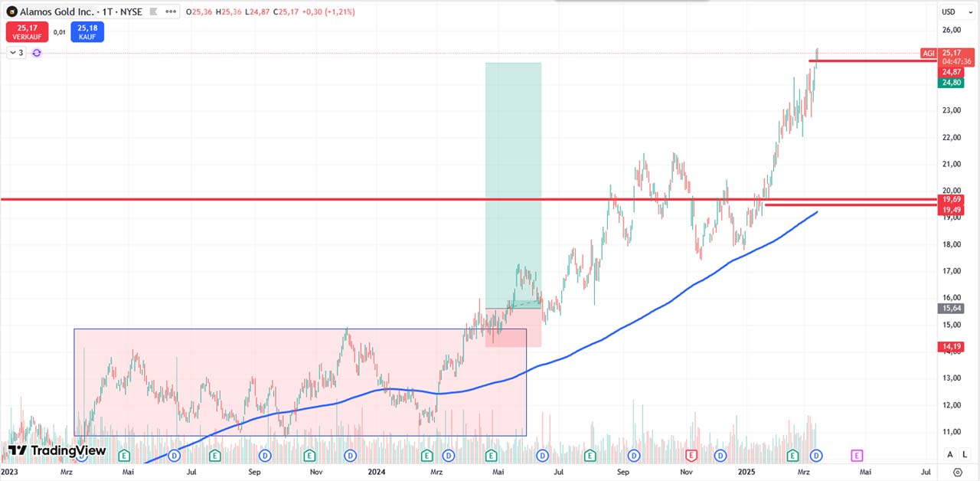Image resolution: width=980 pixels, height=481 pixels.
Task: Click the 0,01 spread value between sell and buy
Action: coord(59,32)
